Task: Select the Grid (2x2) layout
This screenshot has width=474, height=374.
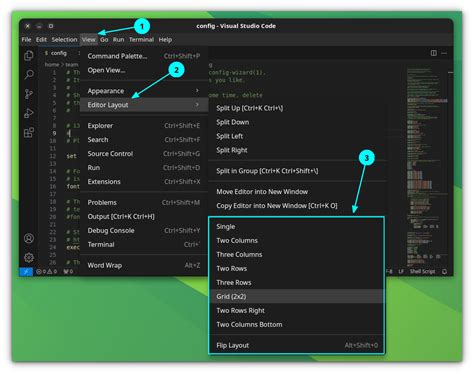Action: (x=296, y=296)
